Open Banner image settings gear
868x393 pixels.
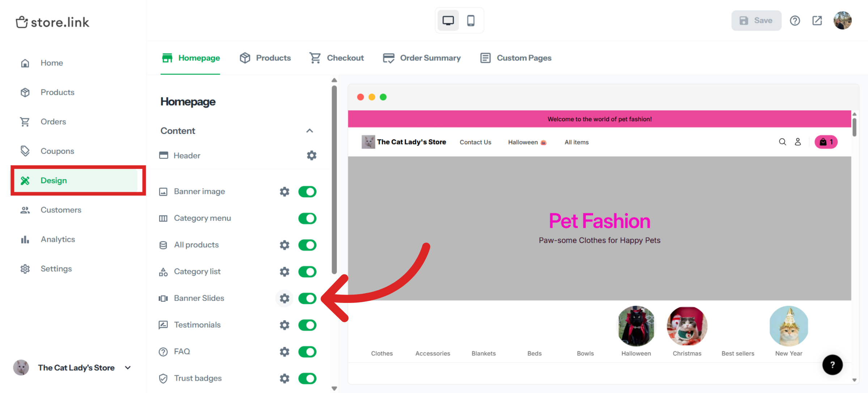pos(285,191)
